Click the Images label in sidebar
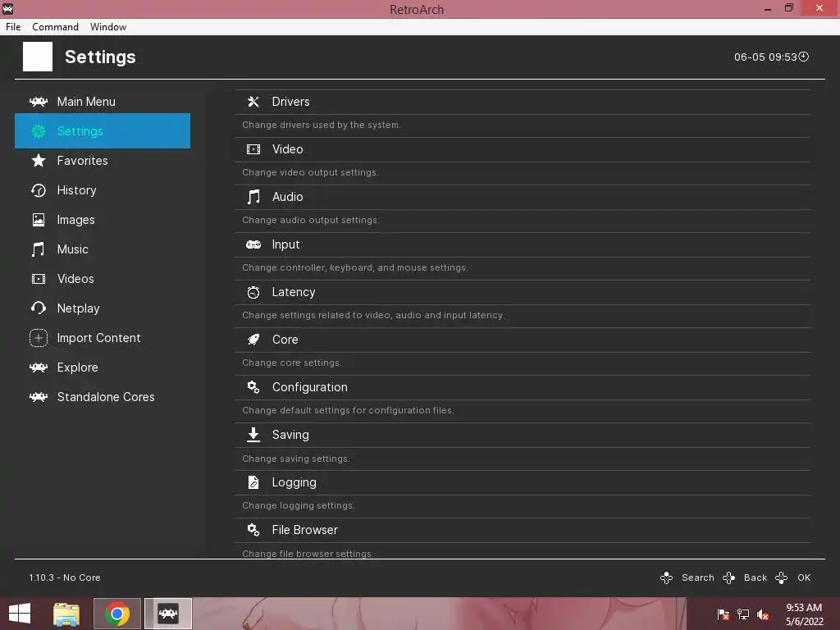The width and height of the screenshot is (840, 630). (x=75, y=220)
